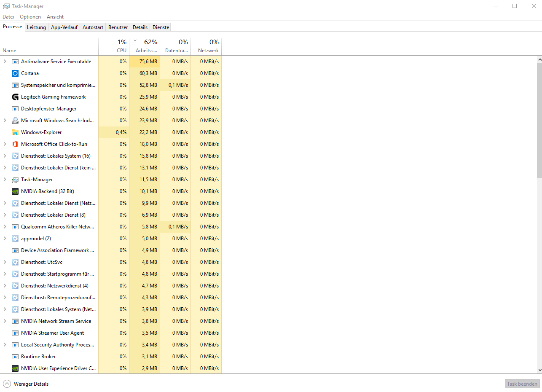Click the scrollbar down arrow
The height and width of the screenshot is (392, 542).
[539, 370]
